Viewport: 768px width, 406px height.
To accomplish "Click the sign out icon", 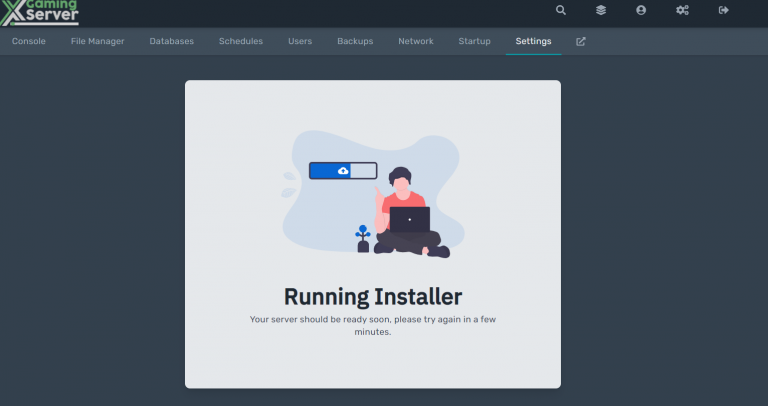I will click(723, 10).
